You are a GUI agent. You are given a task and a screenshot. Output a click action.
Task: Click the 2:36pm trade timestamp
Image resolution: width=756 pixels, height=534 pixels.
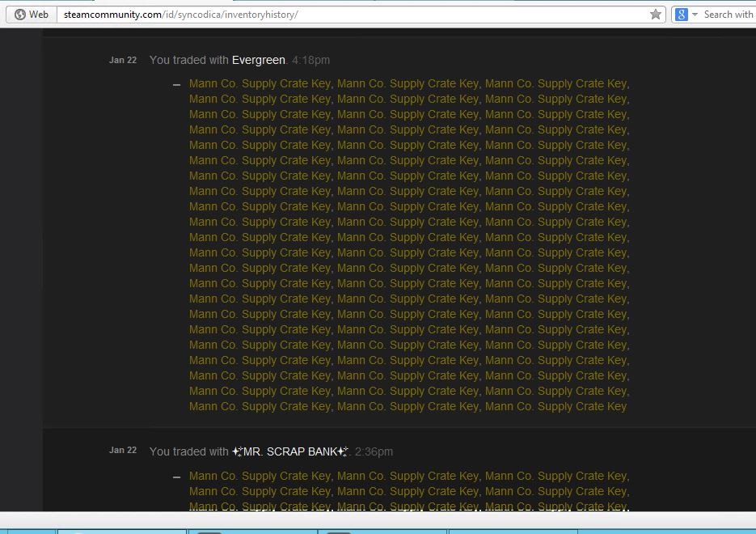(x=374, y=451)
